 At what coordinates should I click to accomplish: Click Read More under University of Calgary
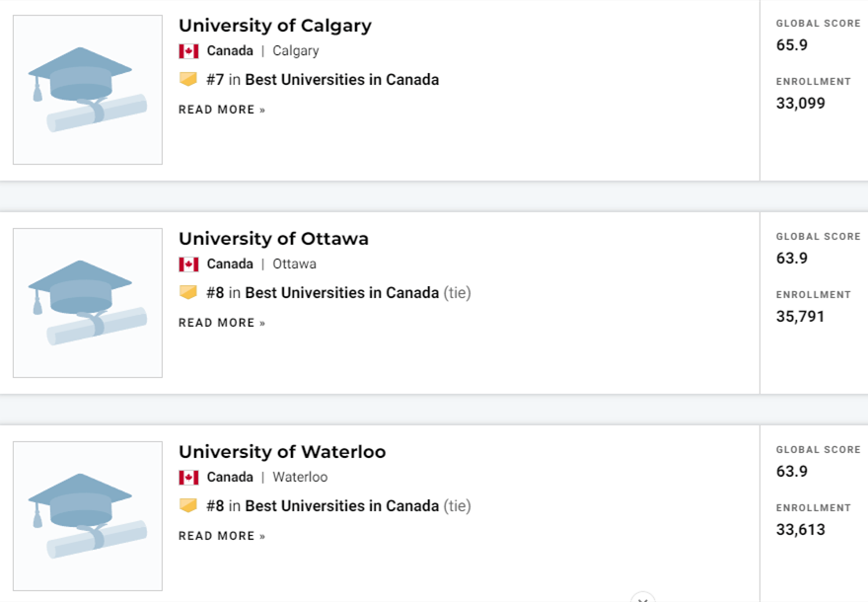coord(222,110)
